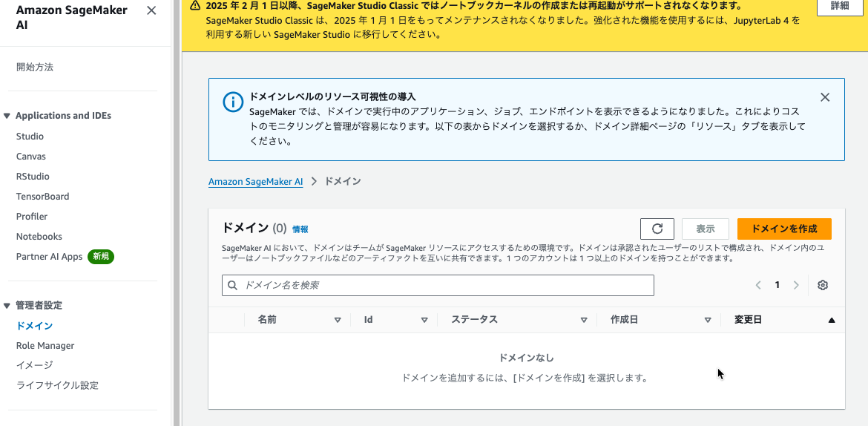The width and height of the screenshot is (868, 426).
Task: Click the 詳細 button in the yellow banner
Action: pos(840,6)
